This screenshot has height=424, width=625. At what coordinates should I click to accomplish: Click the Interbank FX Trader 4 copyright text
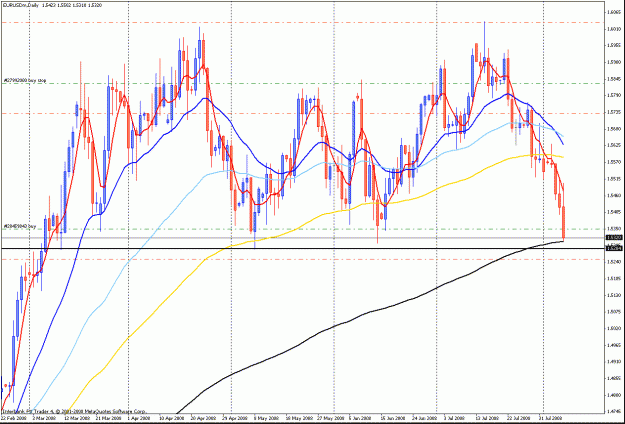(74, 412)
